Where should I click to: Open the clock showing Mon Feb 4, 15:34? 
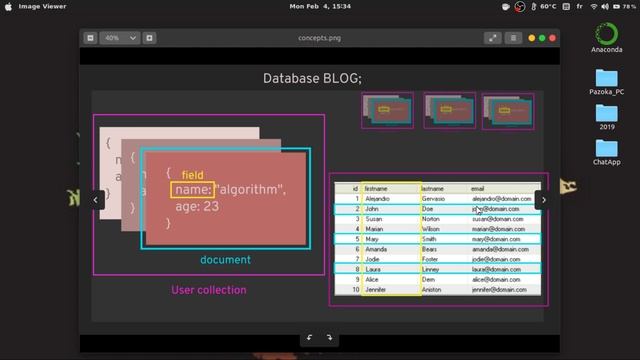click(x=320, y=7)
